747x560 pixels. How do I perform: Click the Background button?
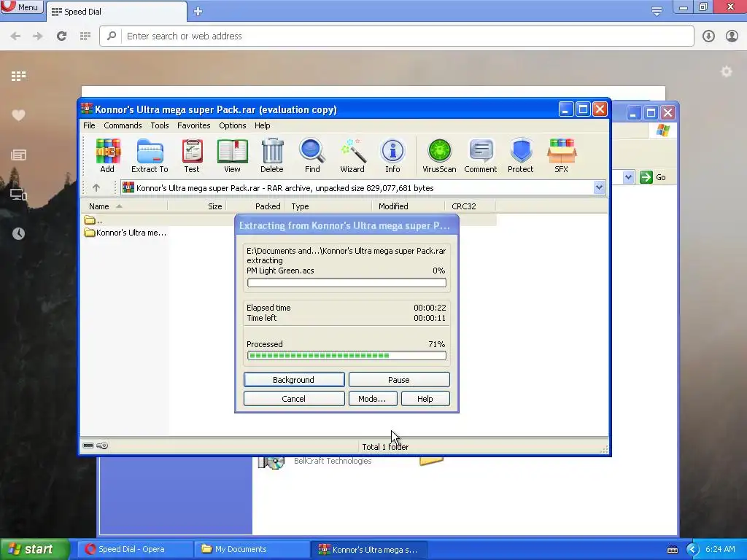294,379
